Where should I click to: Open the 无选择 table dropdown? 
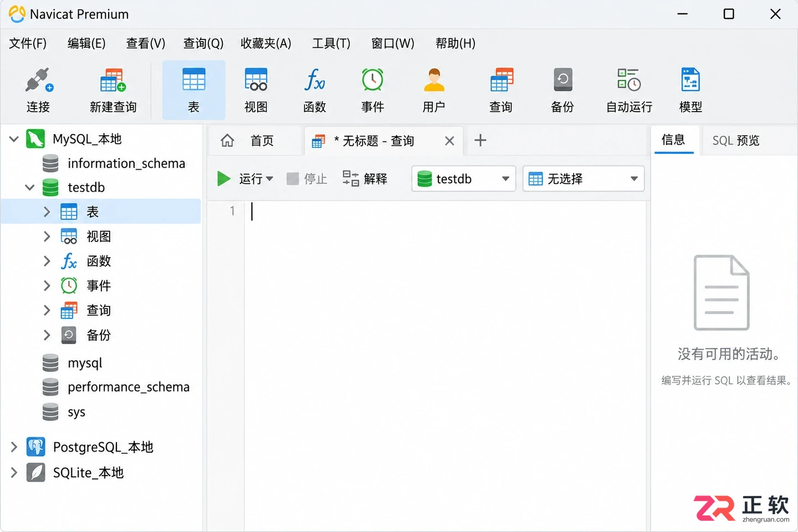(584, 178)
